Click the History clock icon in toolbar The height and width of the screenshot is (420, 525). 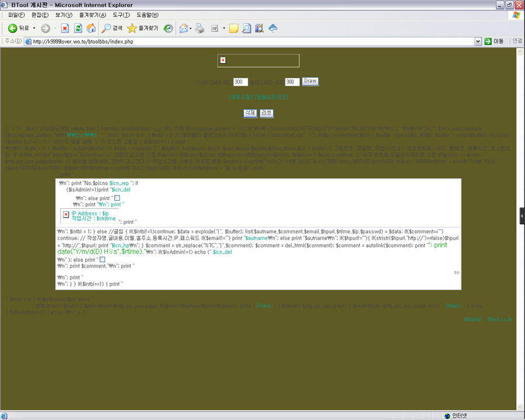pos(168,28)
